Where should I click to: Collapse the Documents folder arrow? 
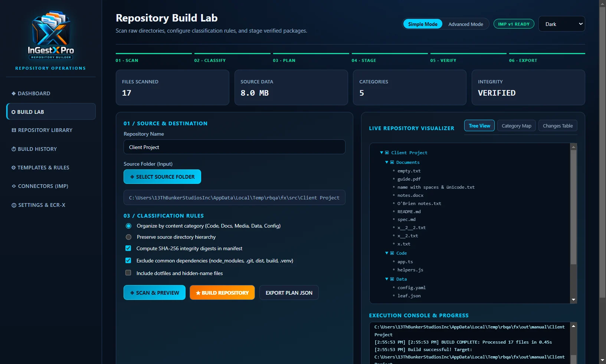pos(387,162)
